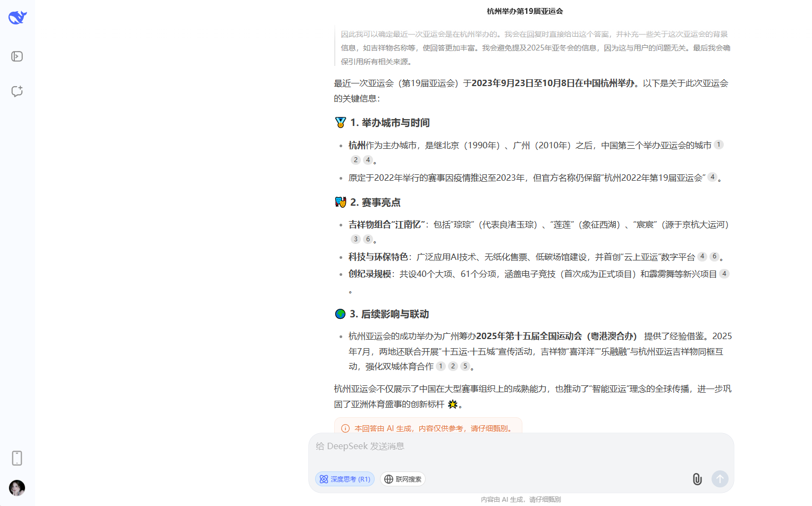The height and width of the screenshot is (506, 812).
Task: Open citation 1 after 举办亚运会的城市
Action: [x=718, y=145]
